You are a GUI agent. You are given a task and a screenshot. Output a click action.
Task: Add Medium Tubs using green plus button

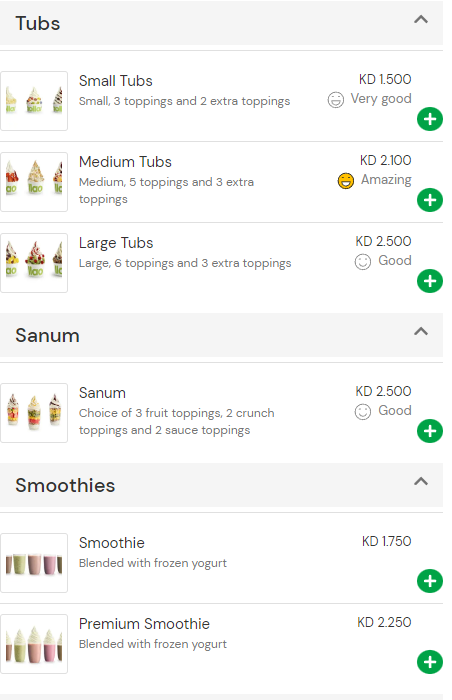pos(430,200)
